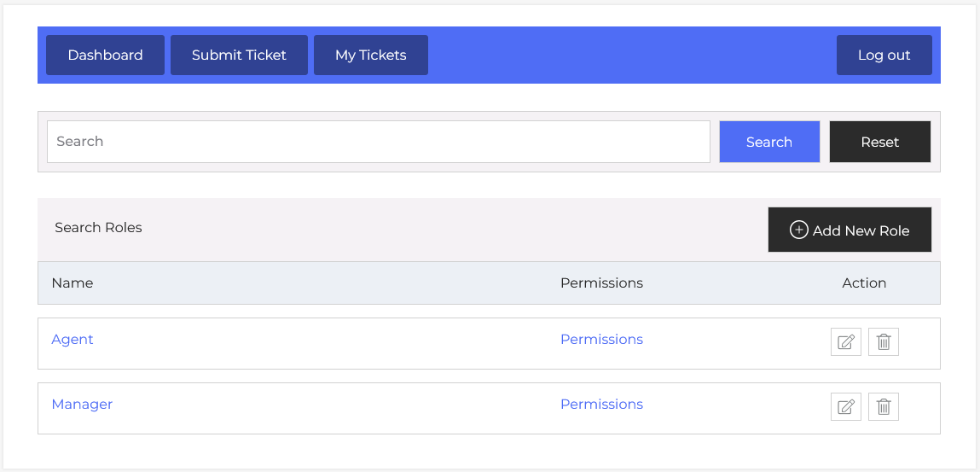Screen dimensions: 980x472
Task: Edit the Agent role
Action: 845,342
